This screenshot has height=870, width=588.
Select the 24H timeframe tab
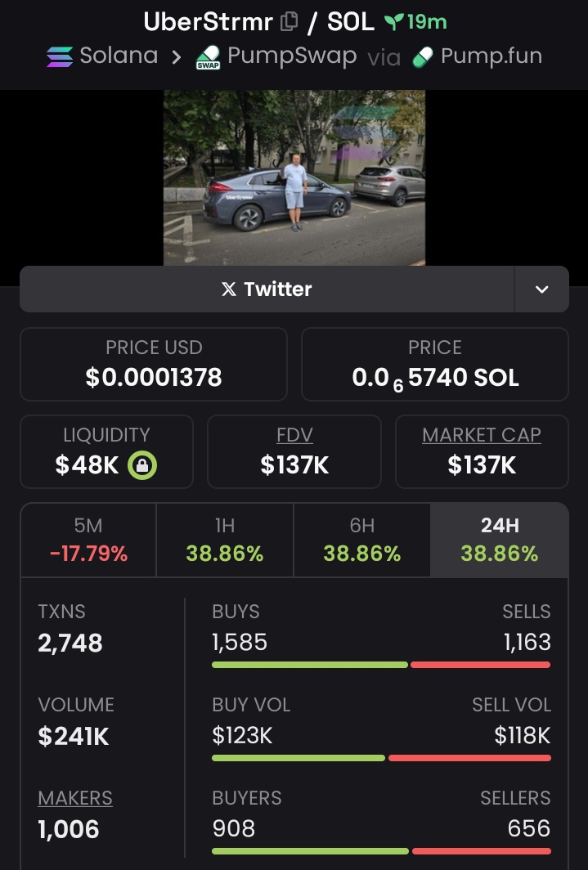point(499,540)
